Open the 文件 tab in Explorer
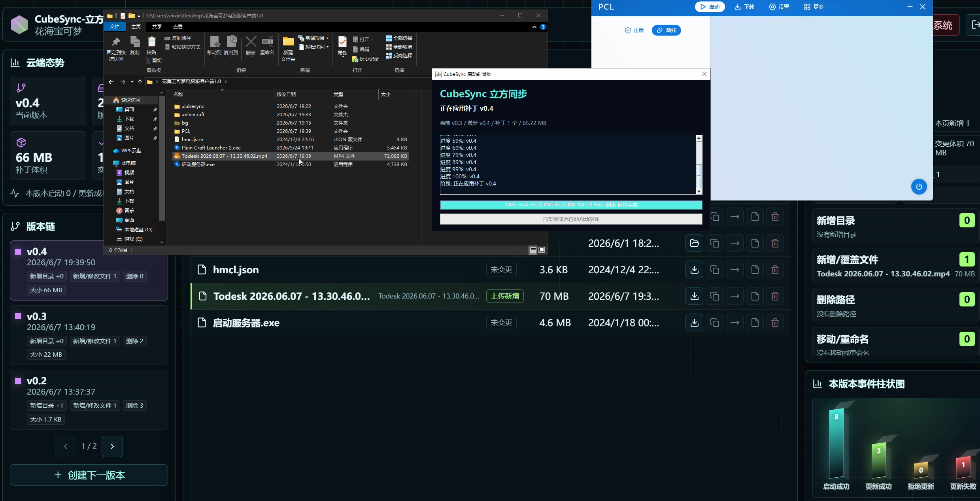 [x=115, y=26]
